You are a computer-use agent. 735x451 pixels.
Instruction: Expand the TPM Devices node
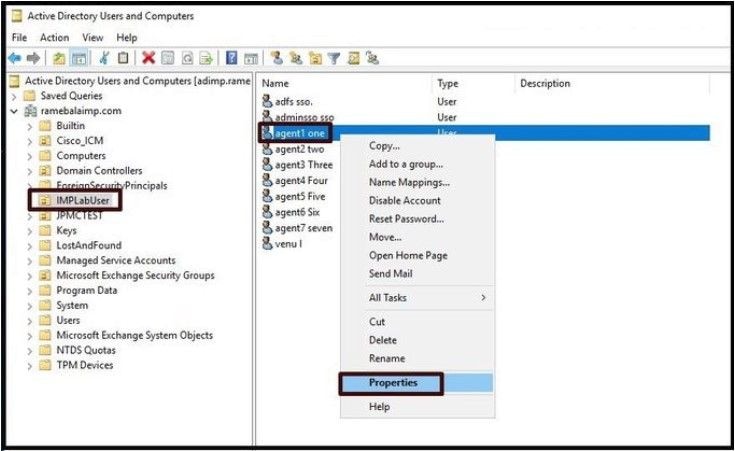pos(30,366)
